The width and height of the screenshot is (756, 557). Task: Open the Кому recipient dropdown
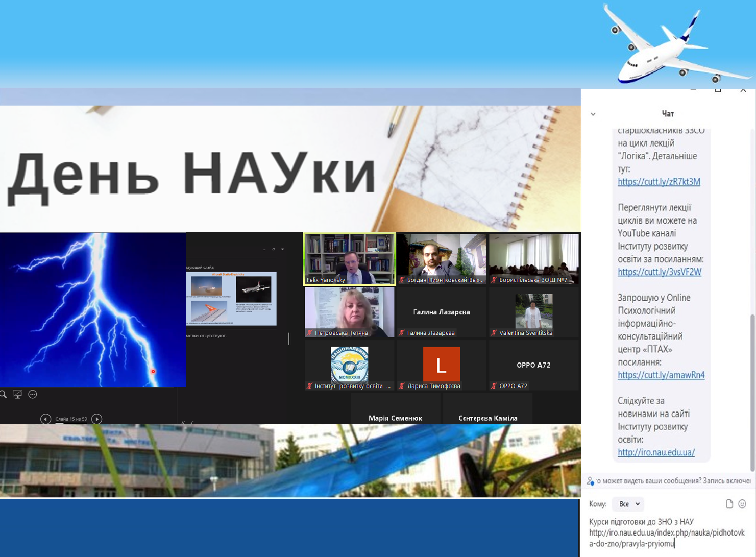click(628, 504)
